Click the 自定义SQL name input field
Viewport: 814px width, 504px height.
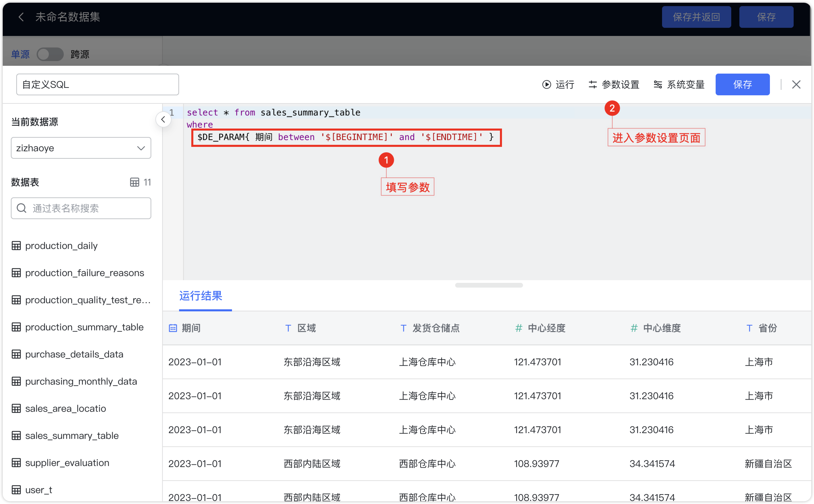pos(97,84)
